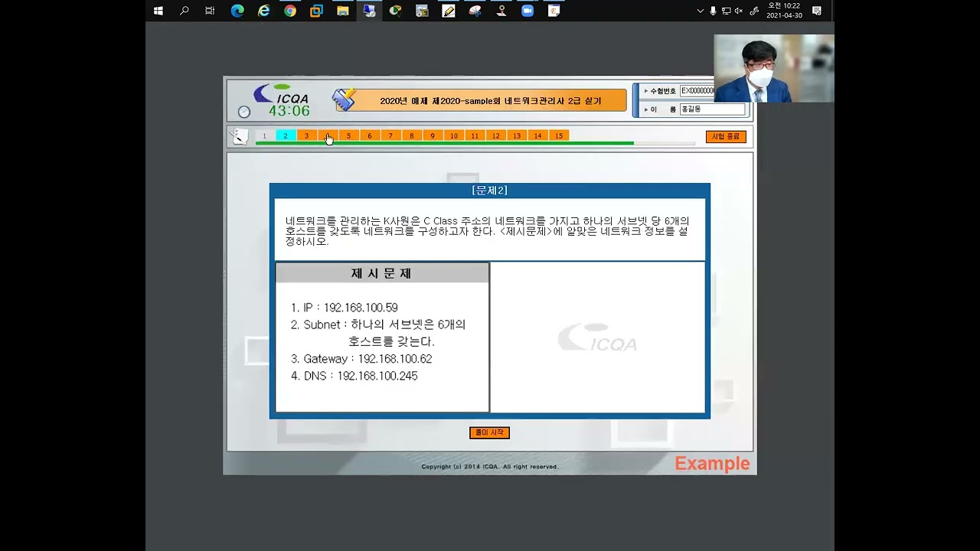Click the DNS 192.168.100.245 line
This screenshot has width=980, height=551.
point(354,376)
